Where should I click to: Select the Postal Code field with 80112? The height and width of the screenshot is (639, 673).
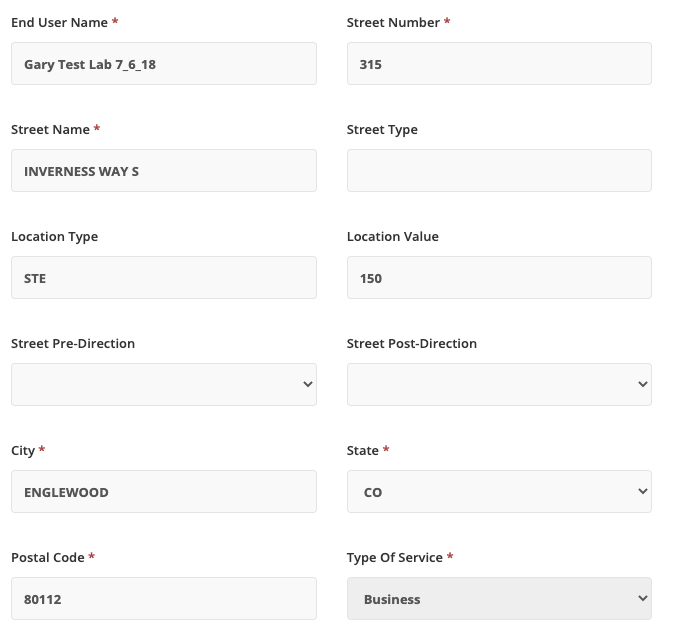tap(163, 599)
